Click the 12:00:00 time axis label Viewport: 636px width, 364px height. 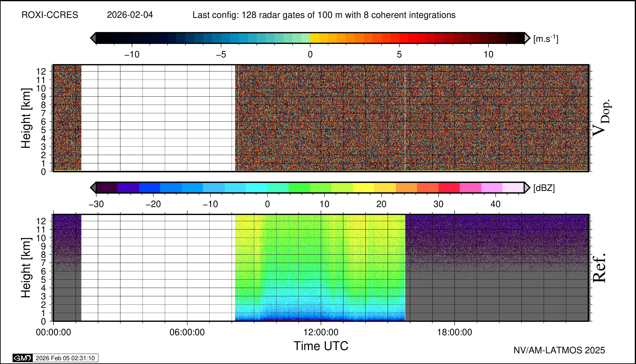point(321,333)
